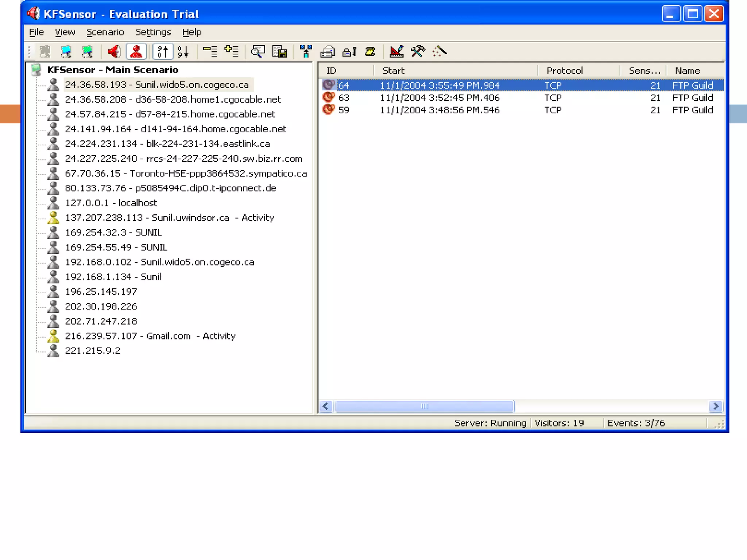Click the key and lock icon
Image resolution: width=747 pixels, height=560 pixels.
pyautogui.click(x=349, y=51)
